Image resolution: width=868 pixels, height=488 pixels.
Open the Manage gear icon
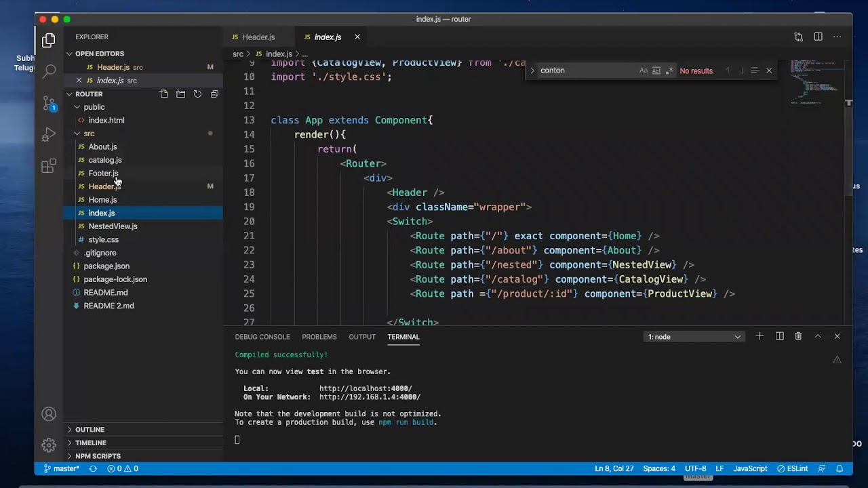pos(49,445)
